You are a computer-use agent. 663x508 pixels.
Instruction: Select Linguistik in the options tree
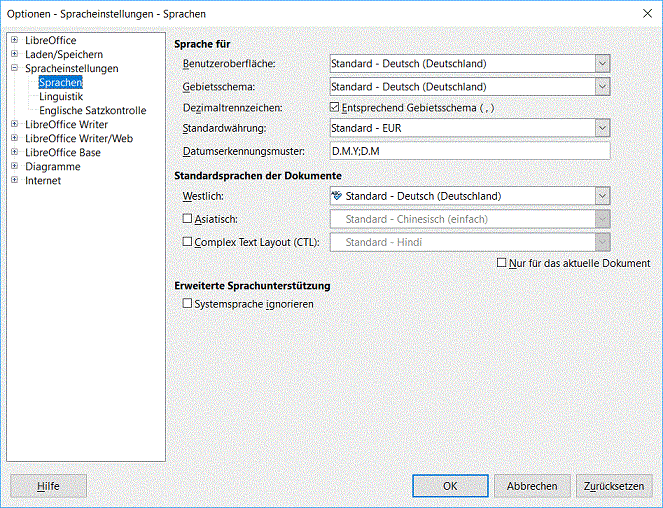[x=61, y=96]
